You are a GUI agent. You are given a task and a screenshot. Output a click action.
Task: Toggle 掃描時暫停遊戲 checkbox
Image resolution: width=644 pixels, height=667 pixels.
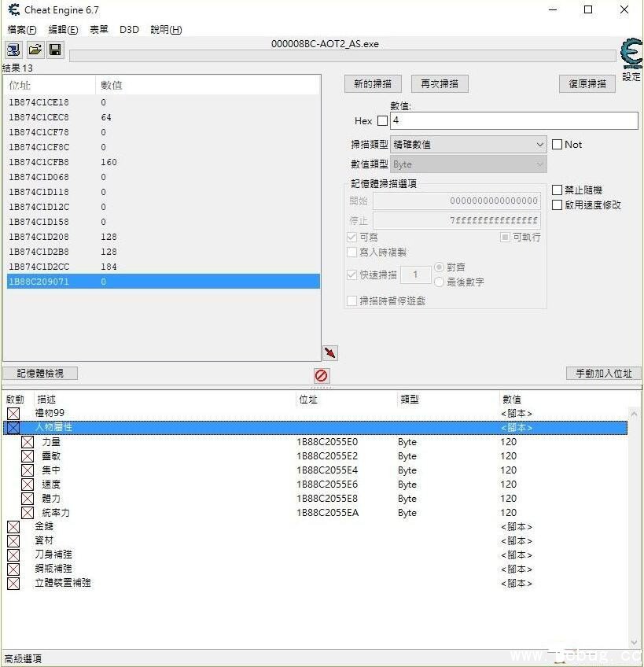tap(351, 301)
